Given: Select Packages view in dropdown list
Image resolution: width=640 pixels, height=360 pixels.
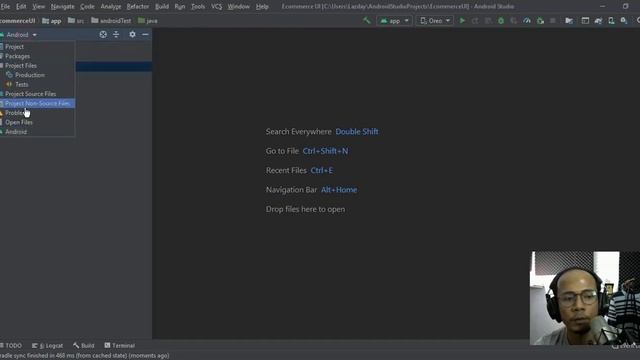Looking at the screenshot, I should click(x=37, y=56).
